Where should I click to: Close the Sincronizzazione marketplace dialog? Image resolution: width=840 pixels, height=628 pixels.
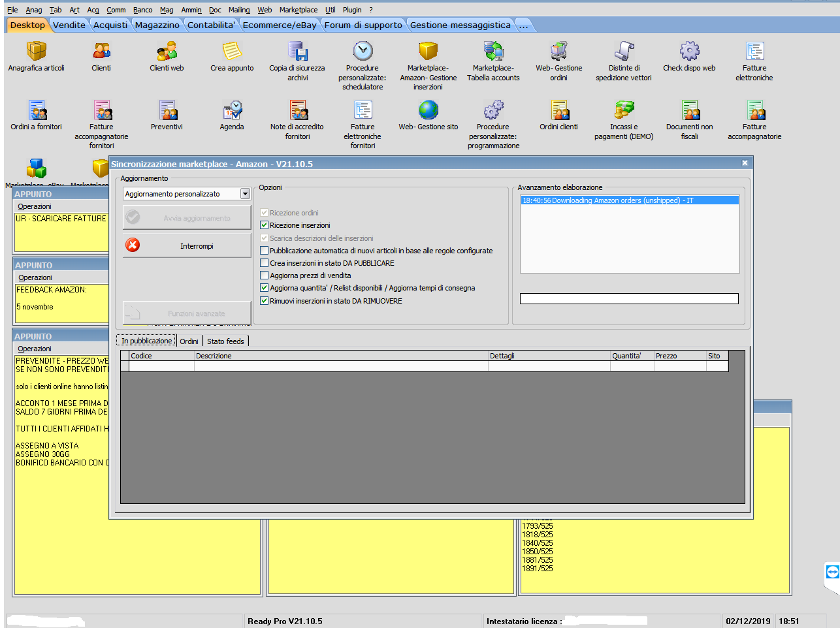point(745,163)
